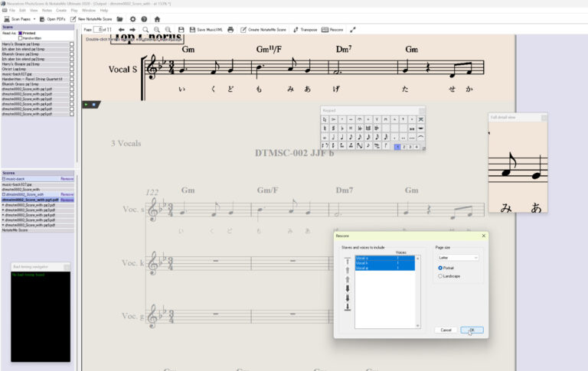
Task: Click Scan Pages toolbar button
Action: pos(18,19)
